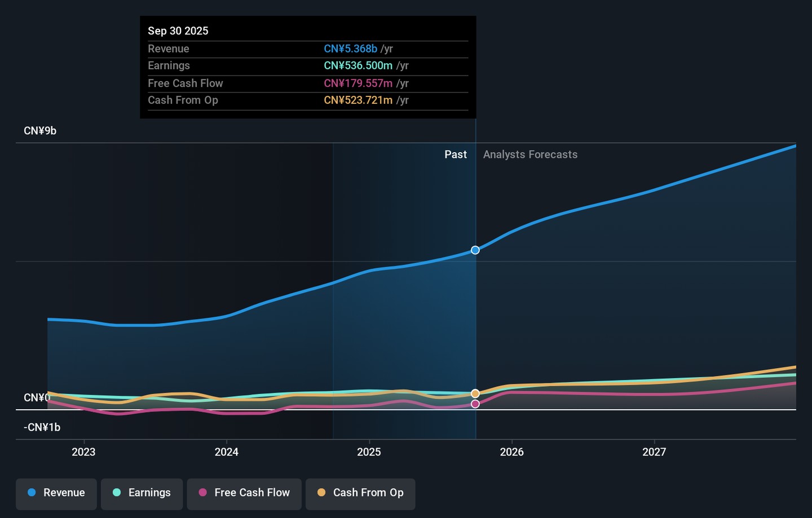Click the 2026 x-axis label

[x=512, y=452]
